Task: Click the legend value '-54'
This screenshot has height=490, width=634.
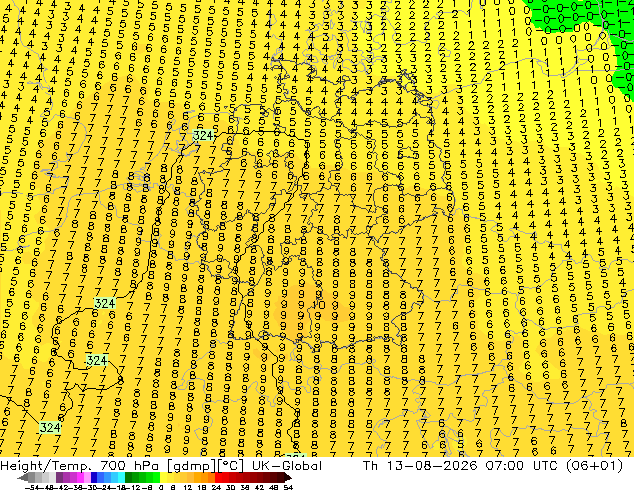Action: 32,488
